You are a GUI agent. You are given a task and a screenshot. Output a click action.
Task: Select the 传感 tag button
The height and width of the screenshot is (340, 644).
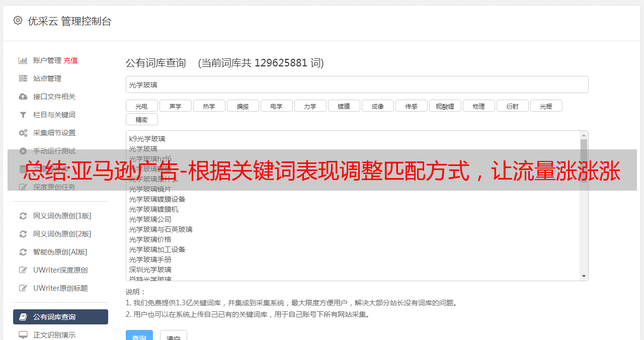pos(411,106)
